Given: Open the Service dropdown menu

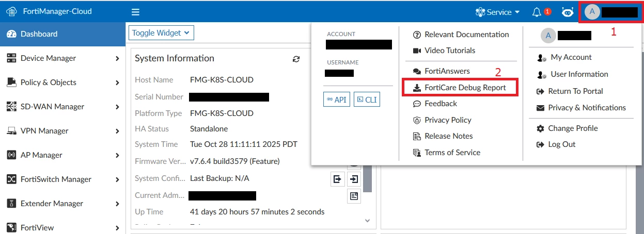Looking at the screenshot, I should tap(498, 12).
